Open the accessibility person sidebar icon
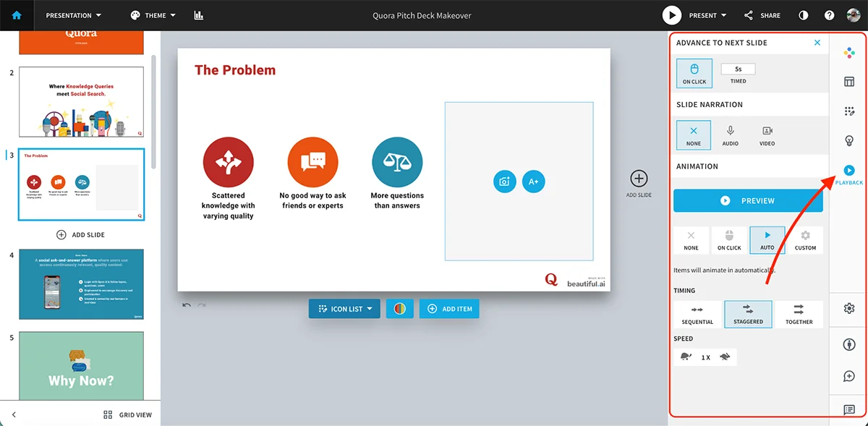The width and height of the screenshot is (868, 426). click(x=849, y=344)
